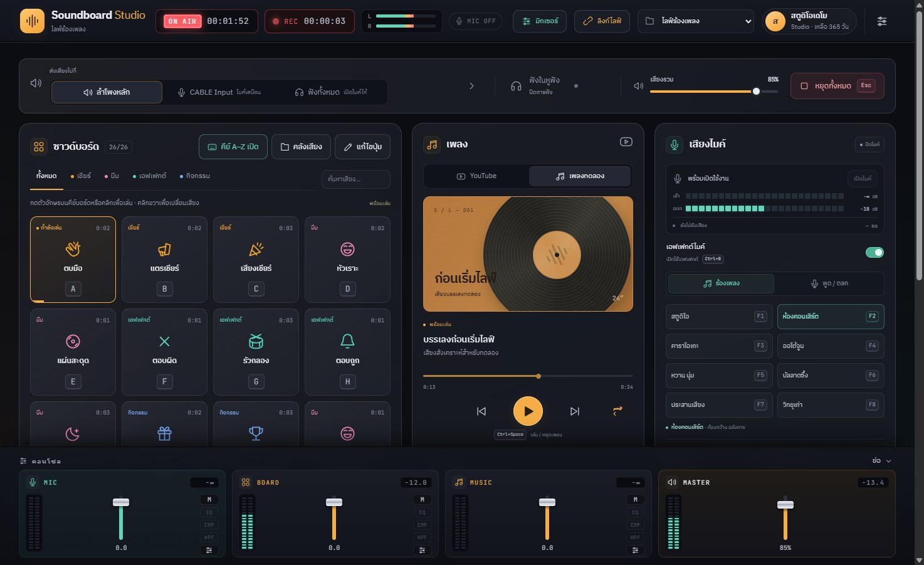
Task: Trigger the หัวเราะ laugh pad
Action: pos(347,260)
